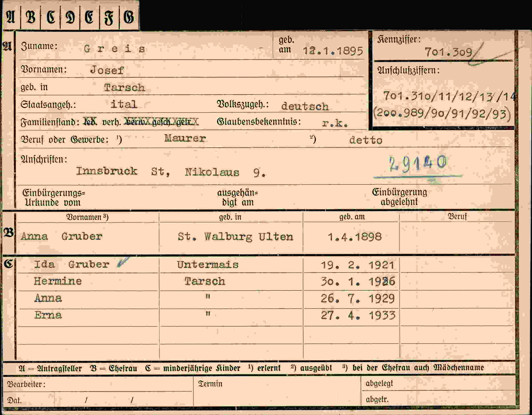Click the birth date 27. 4. 1933
Image resolution: width=532 pixels, height=415 pixels.
point(358,316)
